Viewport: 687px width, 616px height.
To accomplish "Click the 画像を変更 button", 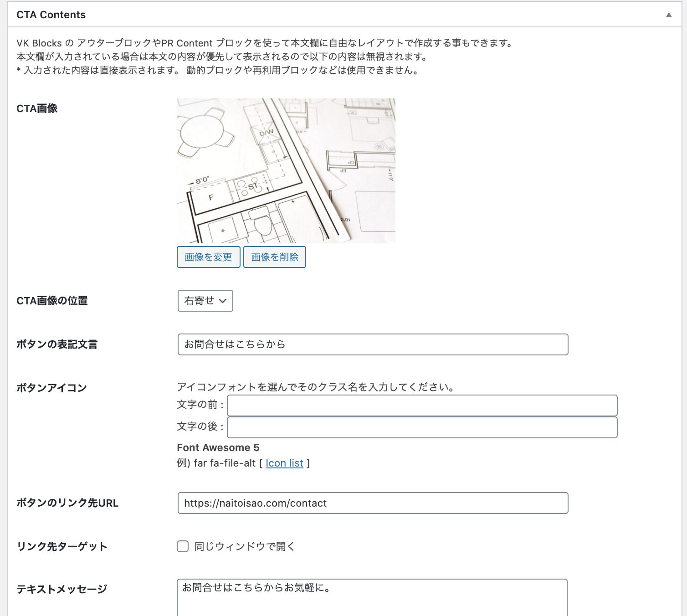I will [208, 257].
